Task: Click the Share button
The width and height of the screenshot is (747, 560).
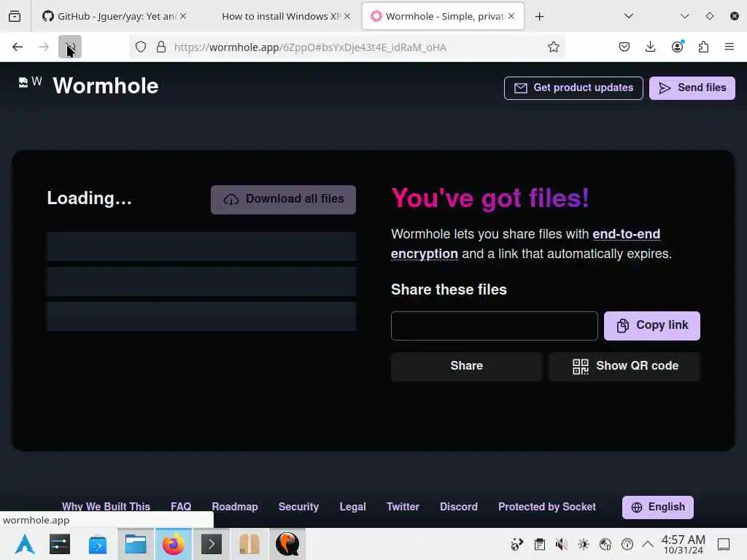Action: [467, 366]
